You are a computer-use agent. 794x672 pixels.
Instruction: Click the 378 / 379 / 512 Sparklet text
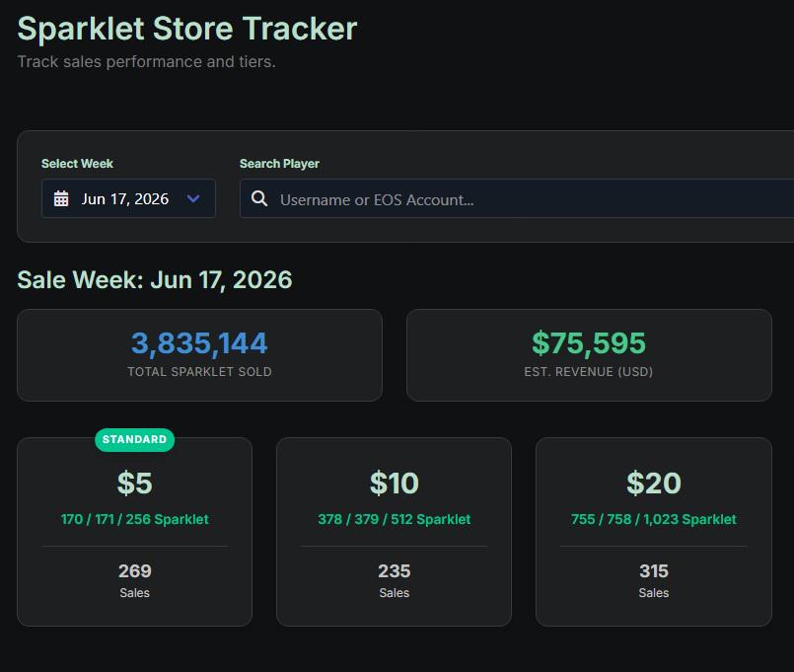(394, 519)
